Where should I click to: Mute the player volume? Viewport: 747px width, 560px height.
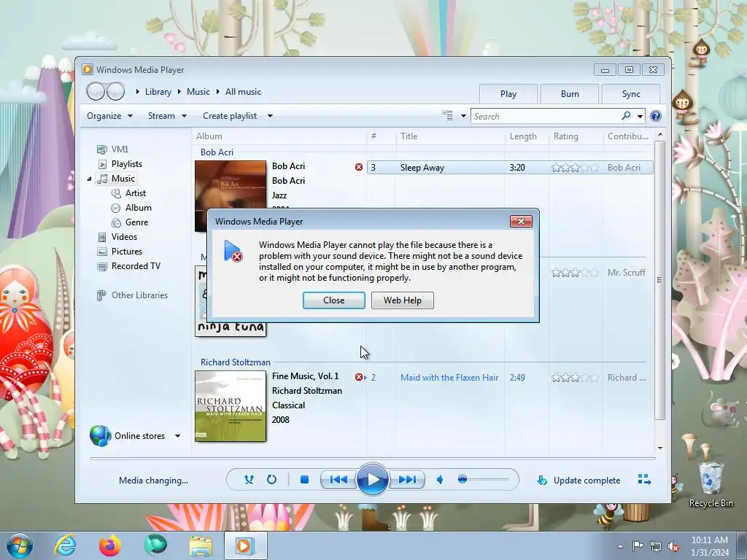[x=440, y=480]
